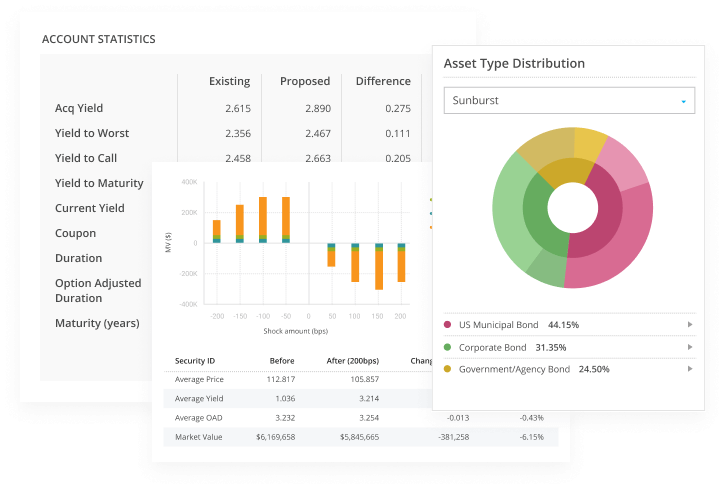
Task: Expand the Corporate Bond legend row arrow
Action: coord(689,347)
